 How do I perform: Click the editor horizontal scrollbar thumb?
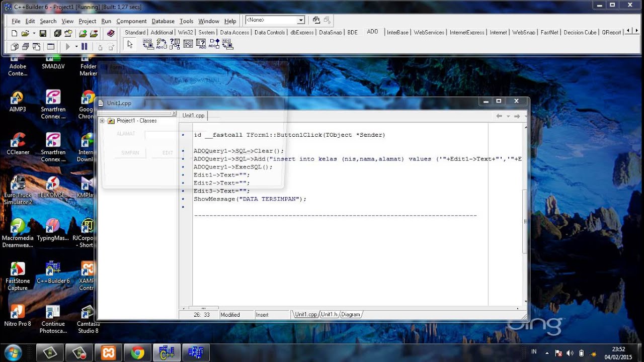click(203, 308)
